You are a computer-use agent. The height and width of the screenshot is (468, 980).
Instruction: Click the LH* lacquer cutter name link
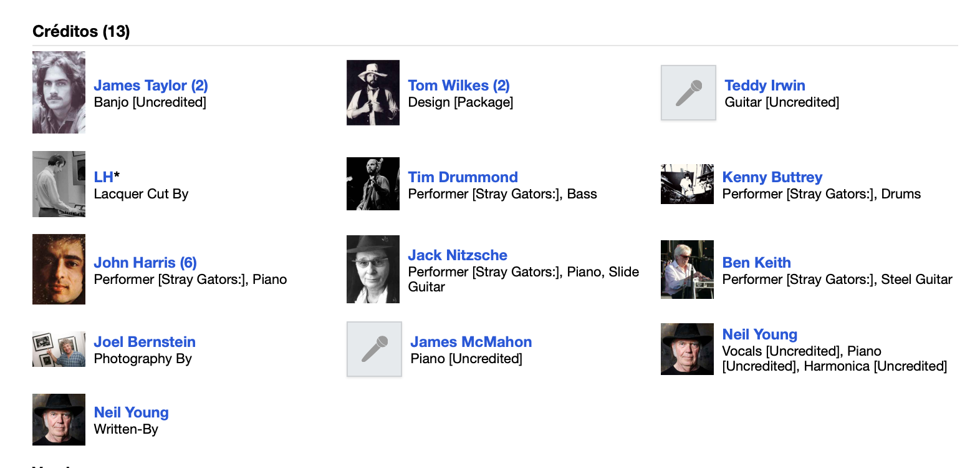point(103,177)
